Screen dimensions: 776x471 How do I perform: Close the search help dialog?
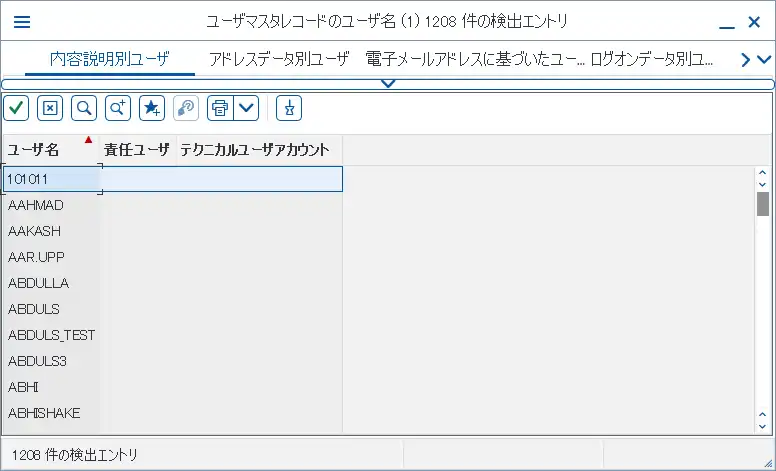(754, 22)
